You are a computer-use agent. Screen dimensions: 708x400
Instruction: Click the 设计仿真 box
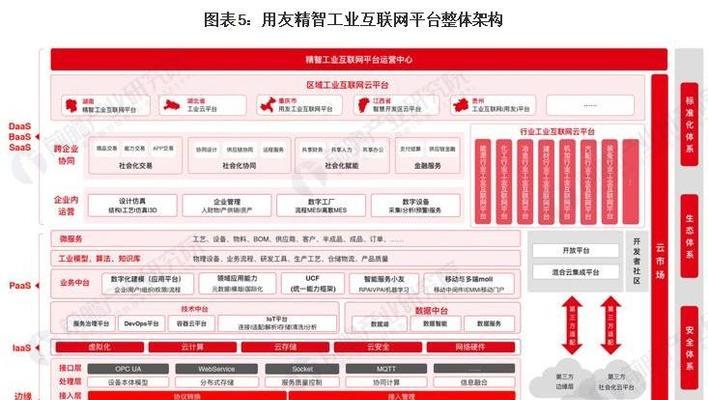pyautogui.click(x=132, y=205)
